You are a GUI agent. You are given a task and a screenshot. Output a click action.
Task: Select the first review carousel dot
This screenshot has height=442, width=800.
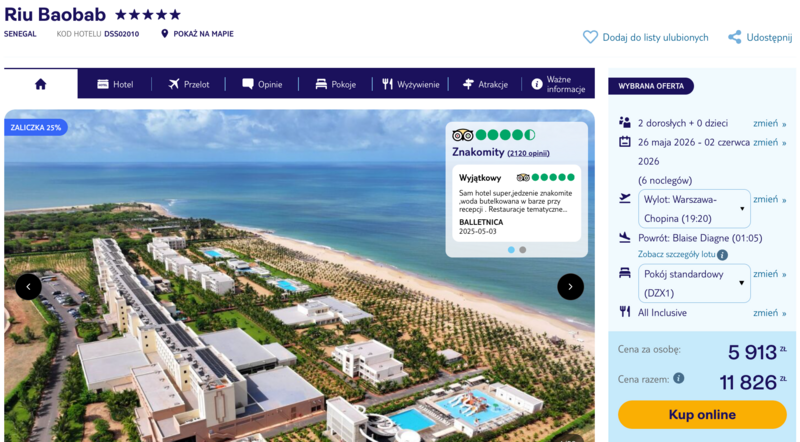(x=511, y=250)
